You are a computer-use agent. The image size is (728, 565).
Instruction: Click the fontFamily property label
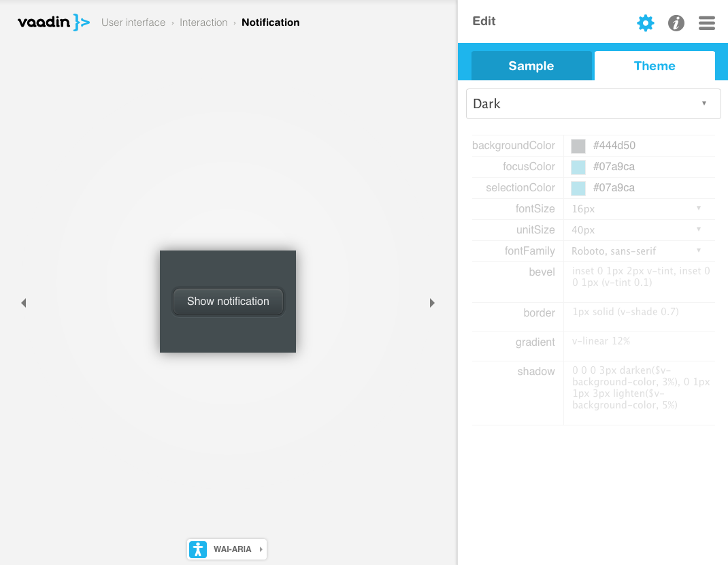pos(530,251)
